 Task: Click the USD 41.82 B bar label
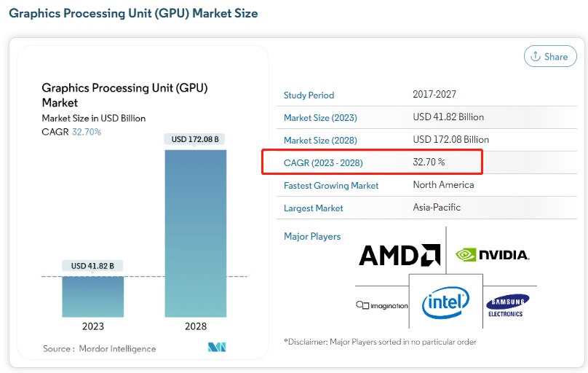click(92, 266)
